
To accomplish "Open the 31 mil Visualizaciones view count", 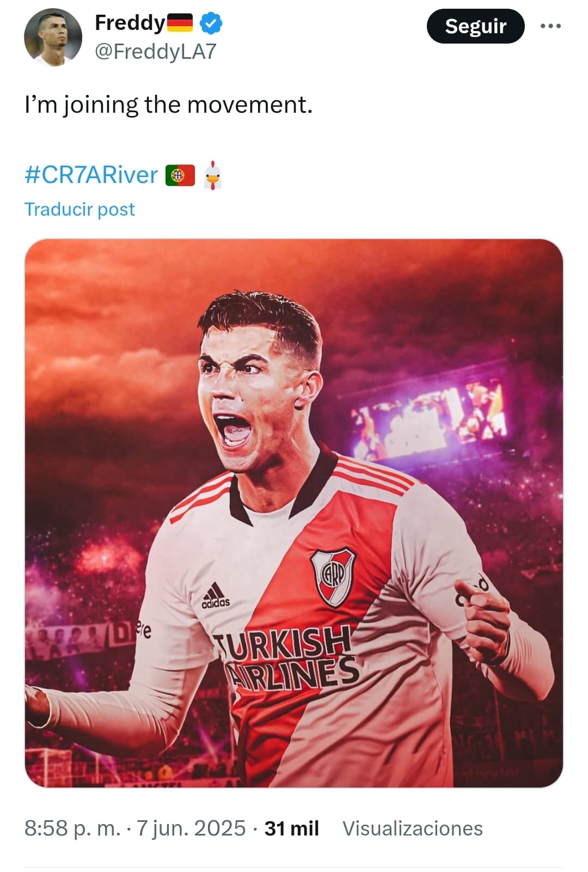I will click(x=373, y=828).
